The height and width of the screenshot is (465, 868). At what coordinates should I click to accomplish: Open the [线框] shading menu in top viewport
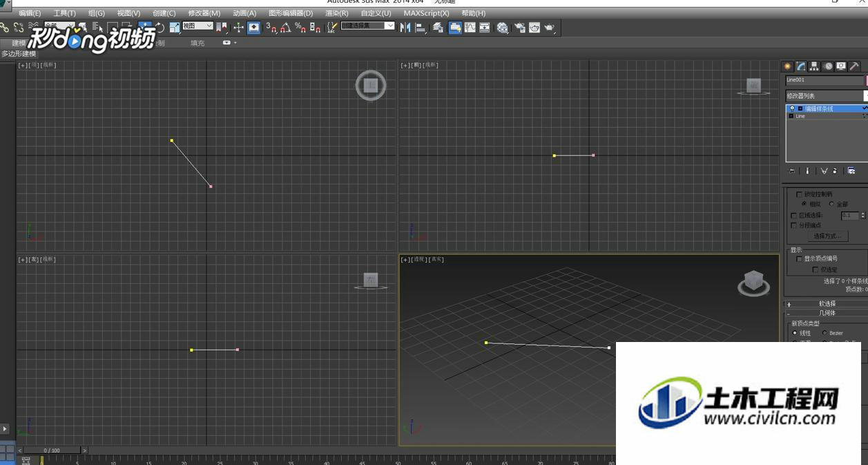48,65
